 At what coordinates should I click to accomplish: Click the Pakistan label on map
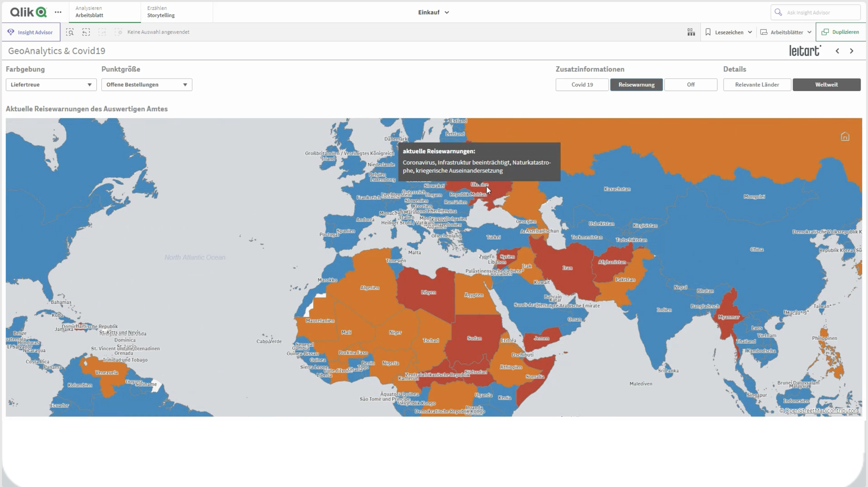[625, 280]
